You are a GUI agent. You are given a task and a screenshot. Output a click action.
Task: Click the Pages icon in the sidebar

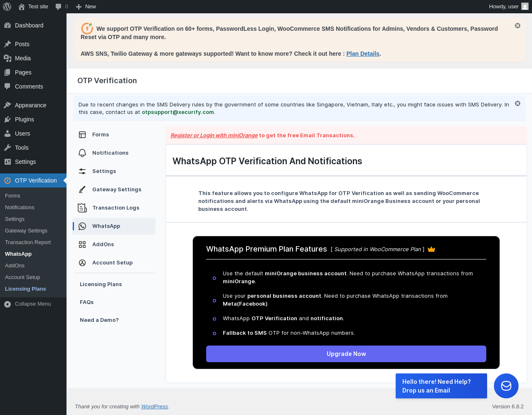7,72
